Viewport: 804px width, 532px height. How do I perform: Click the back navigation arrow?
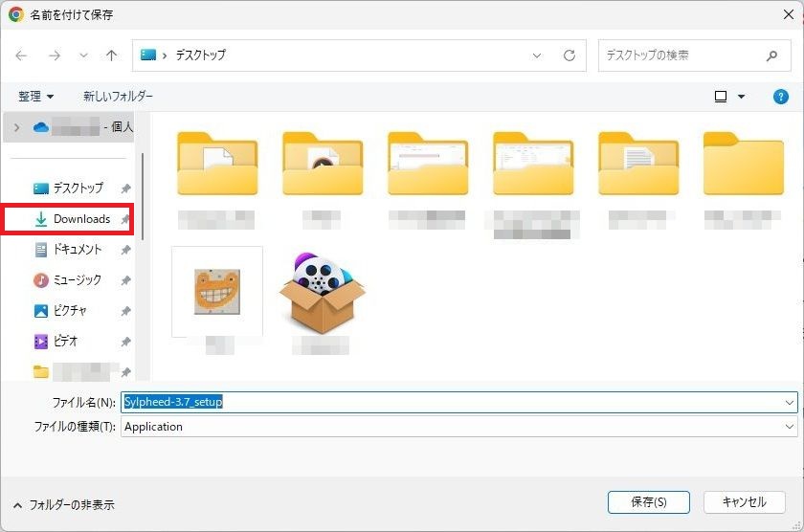[x=21, y=55]
